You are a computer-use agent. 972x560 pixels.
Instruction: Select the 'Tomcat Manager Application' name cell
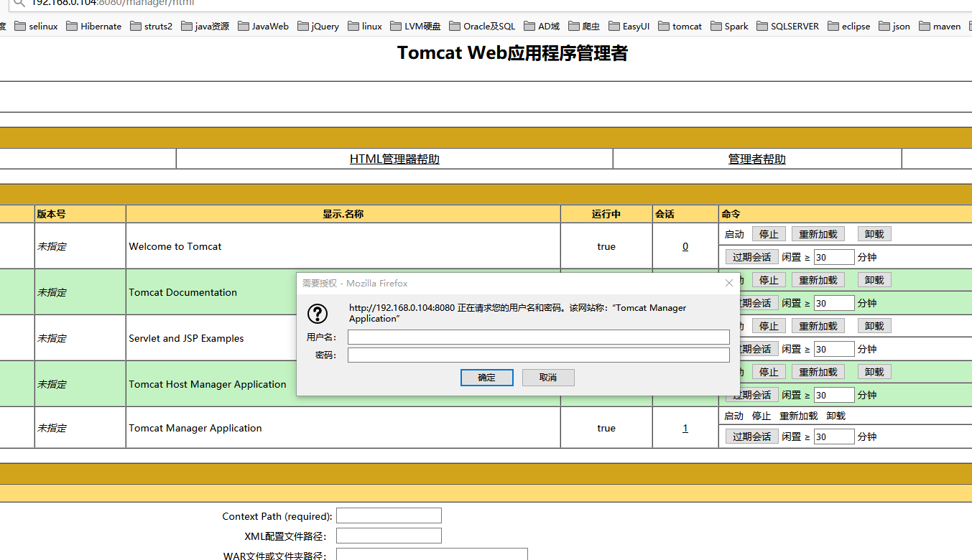tap(343, 428)
